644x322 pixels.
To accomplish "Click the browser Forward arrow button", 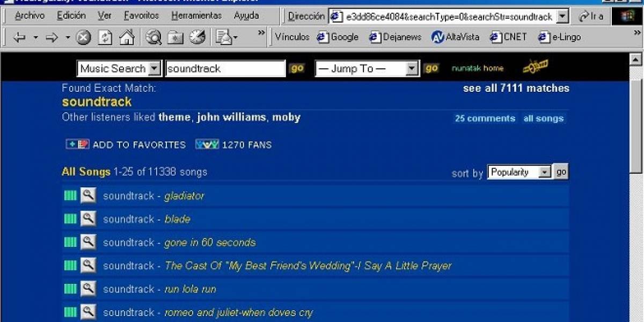I will point(52,38).
